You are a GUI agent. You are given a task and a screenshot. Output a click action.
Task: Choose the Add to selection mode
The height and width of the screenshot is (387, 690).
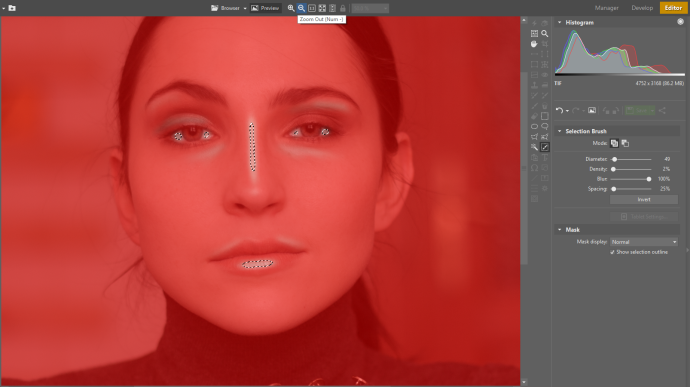point(614,143)
